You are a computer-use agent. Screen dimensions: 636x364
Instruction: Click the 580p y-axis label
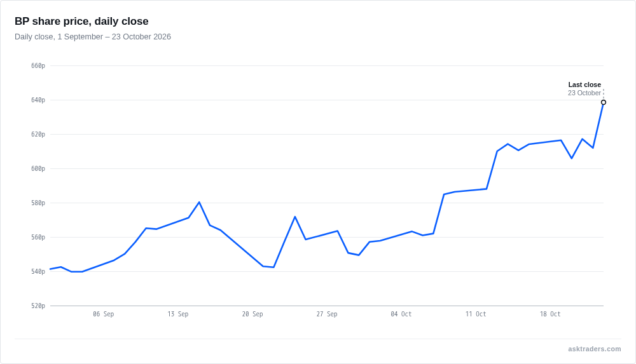(38, 203)
